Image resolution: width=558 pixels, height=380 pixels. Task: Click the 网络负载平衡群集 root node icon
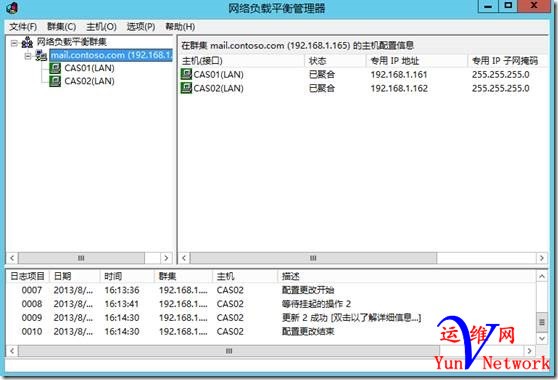click(27, 42)
